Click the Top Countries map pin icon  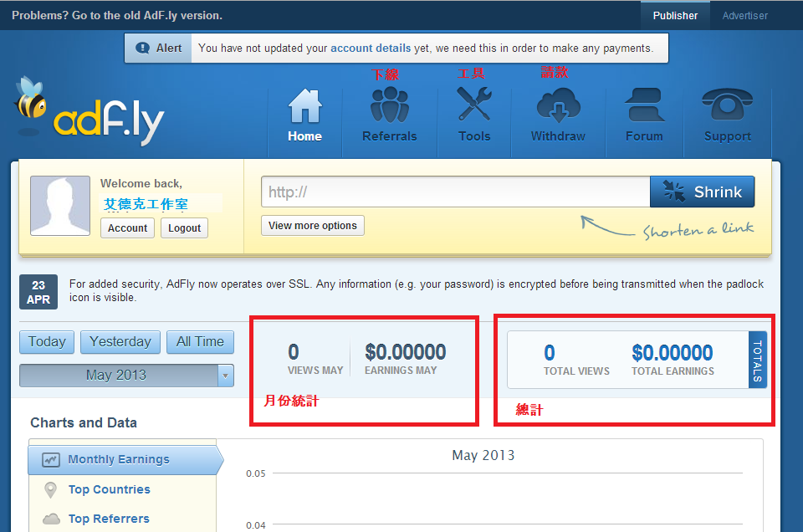click(50, 490)
